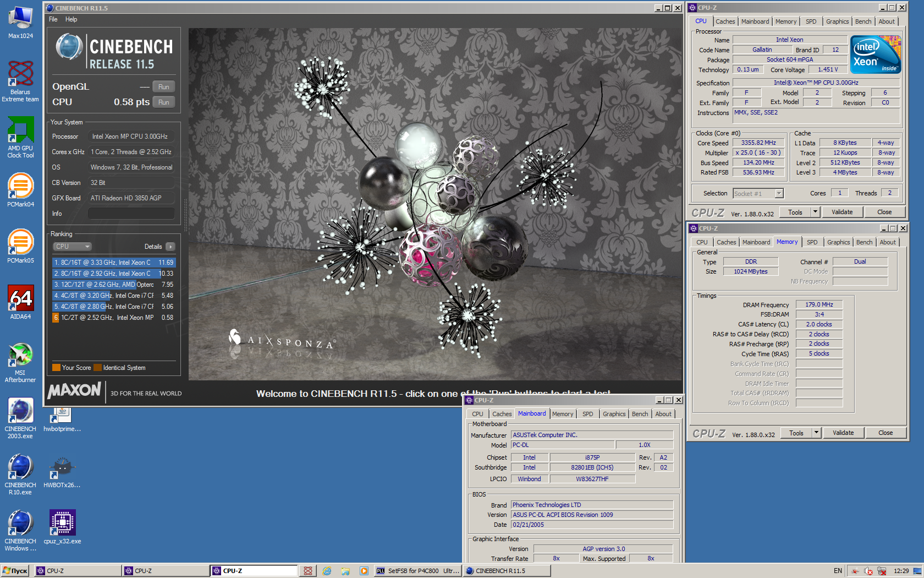The height and width of the screenshot is (578, 924).
Task: Run the OpenGL benchmark
Action: coord(163,87)
